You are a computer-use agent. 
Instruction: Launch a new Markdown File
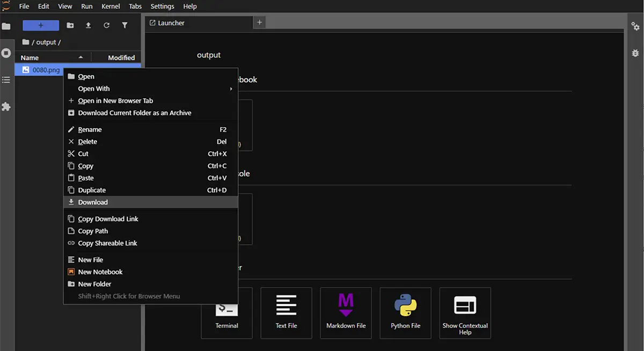pos(346,312)
